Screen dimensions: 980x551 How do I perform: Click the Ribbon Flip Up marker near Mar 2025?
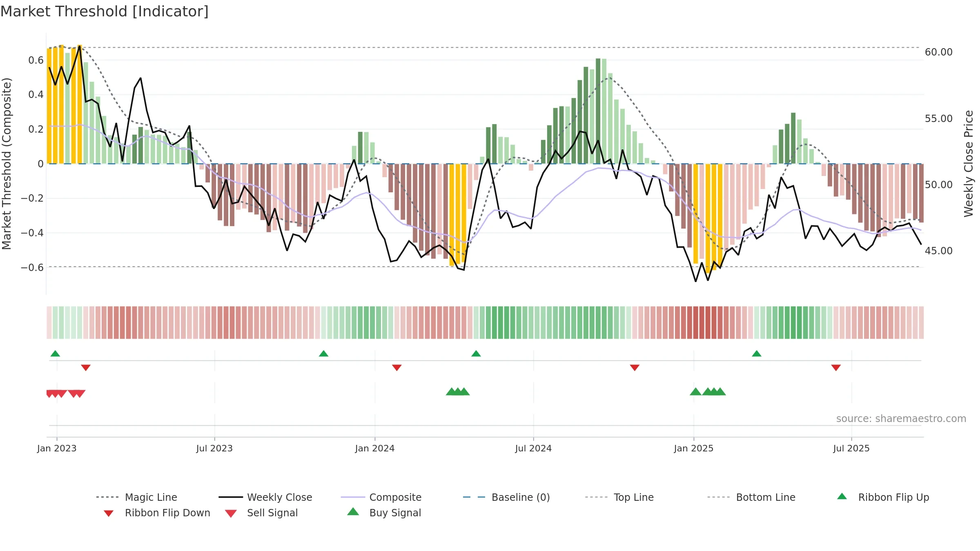[x=757, y=353]
